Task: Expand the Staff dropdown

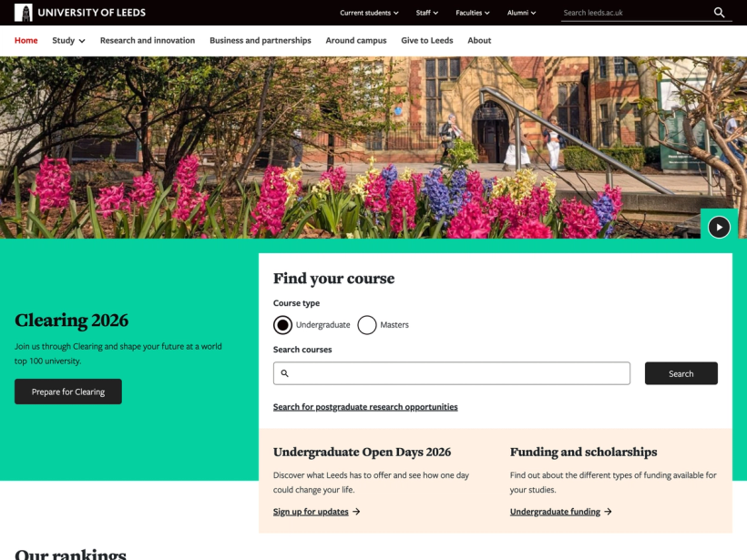Action: coord(427,13)
